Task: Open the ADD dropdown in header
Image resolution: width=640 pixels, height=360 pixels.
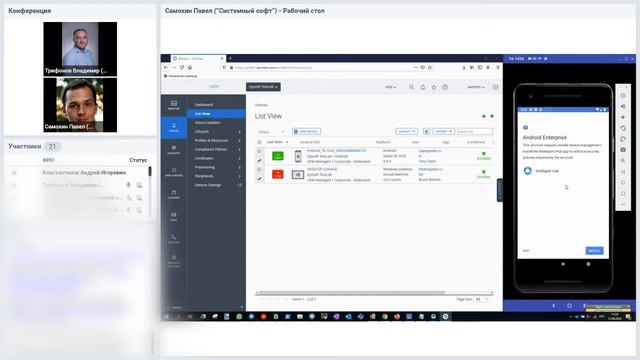Action: point(391,87)
